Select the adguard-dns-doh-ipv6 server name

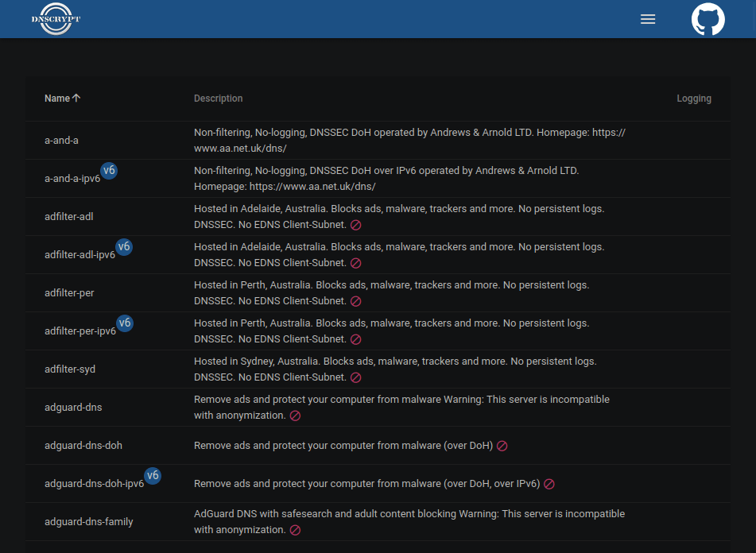[94, 483]
